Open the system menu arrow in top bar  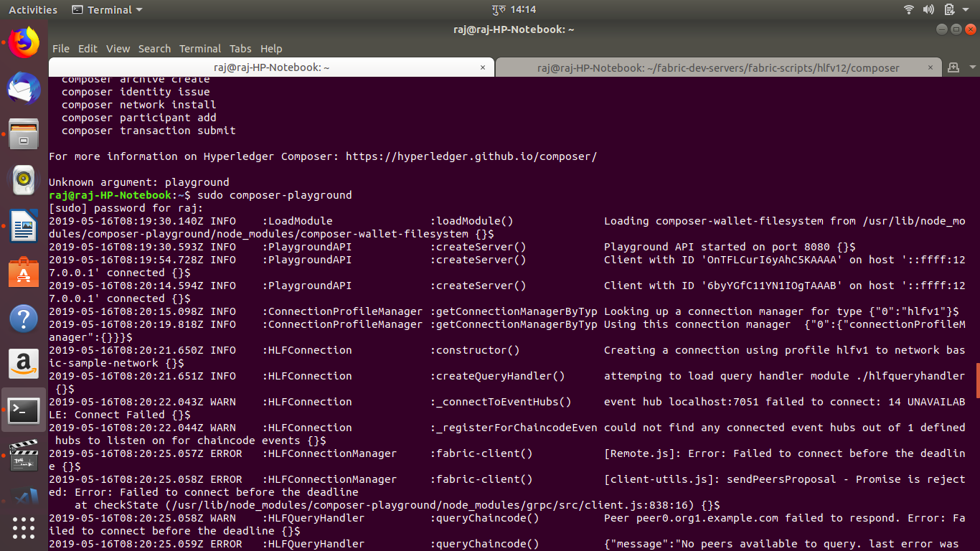(967, 9)
